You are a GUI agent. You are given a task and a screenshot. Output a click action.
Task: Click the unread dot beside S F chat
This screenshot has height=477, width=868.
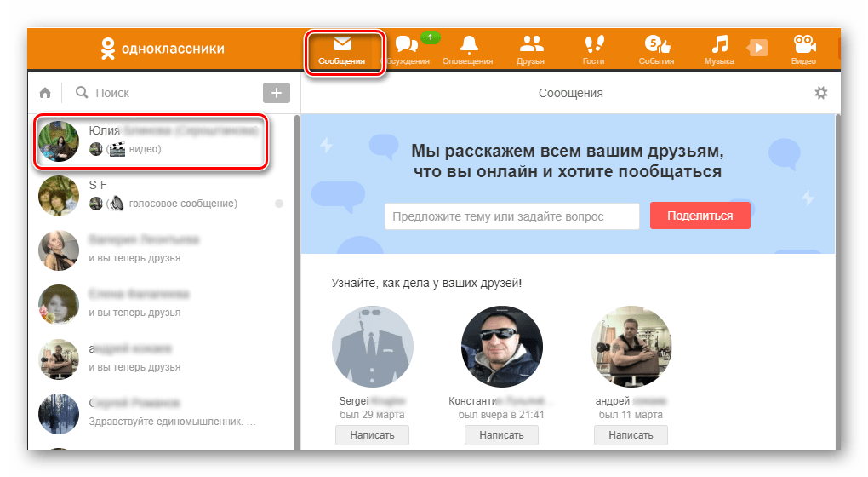(x=279, y=204)
